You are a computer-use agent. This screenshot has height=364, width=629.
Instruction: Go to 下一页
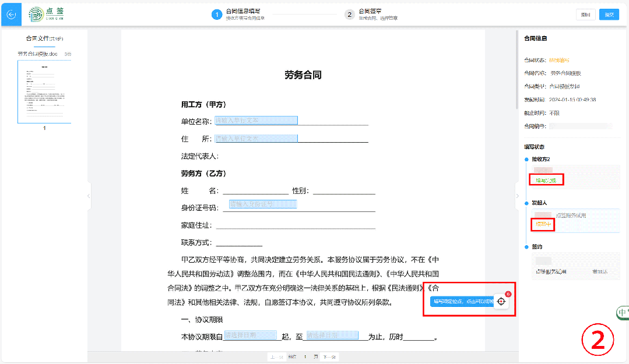(x=329, y=357)
